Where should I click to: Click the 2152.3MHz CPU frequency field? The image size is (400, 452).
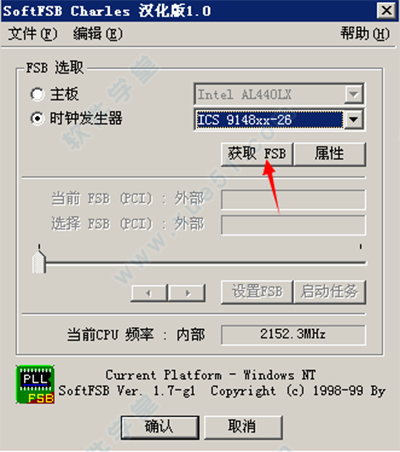[x=293, y=334]
